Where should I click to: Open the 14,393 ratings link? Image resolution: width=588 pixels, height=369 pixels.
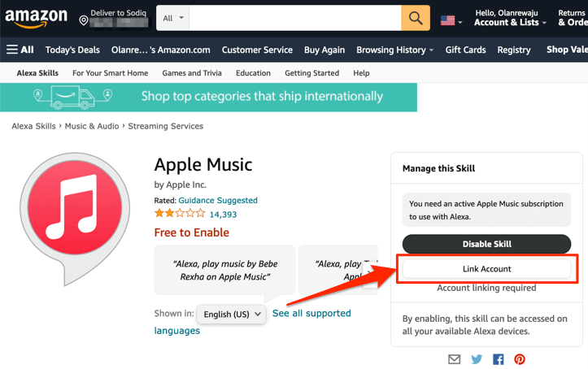tap(223, 215)
